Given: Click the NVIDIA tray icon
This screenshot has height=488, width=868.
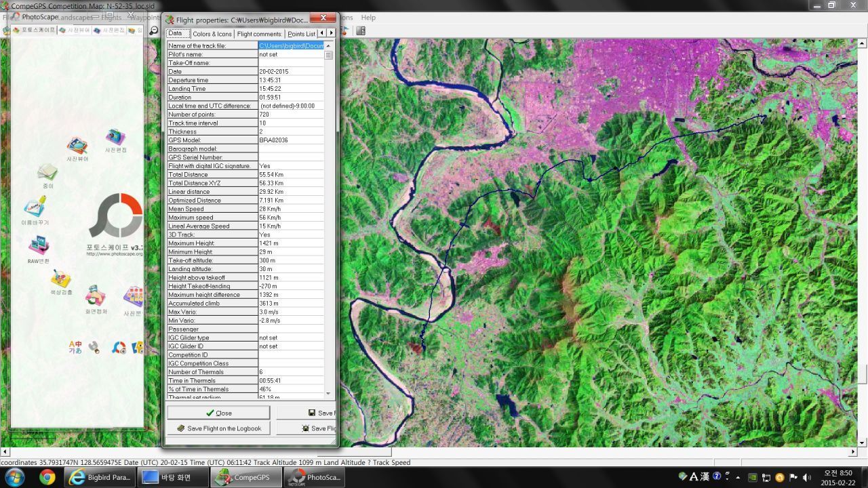Looking at the screenshot, I should point(752,477).
